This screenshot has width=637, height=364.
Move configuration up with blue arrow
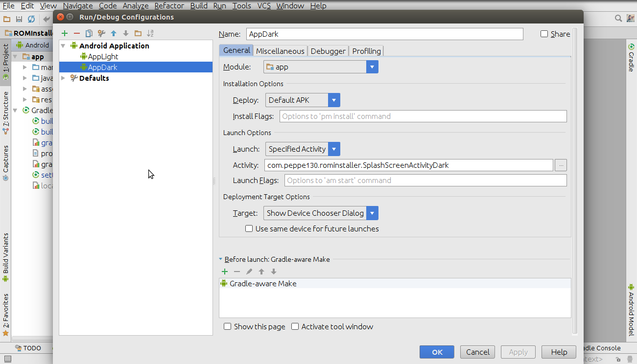(x=114, y=33)
